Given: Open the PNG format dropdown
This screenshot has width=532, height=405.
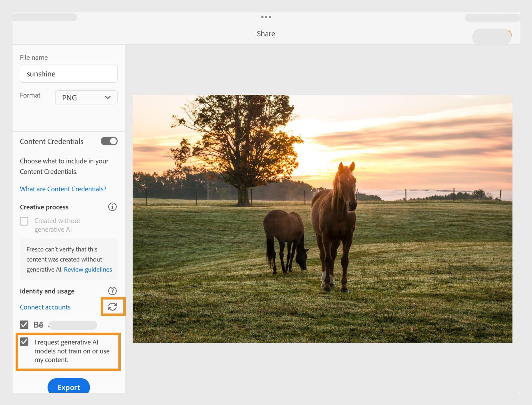Looking at the screenshot, I should (86, 97).
